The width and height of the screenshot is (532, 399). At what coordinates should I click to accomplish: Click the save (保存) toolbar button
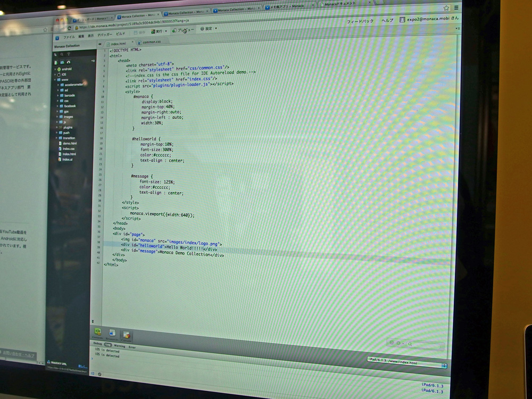[139, 32]
